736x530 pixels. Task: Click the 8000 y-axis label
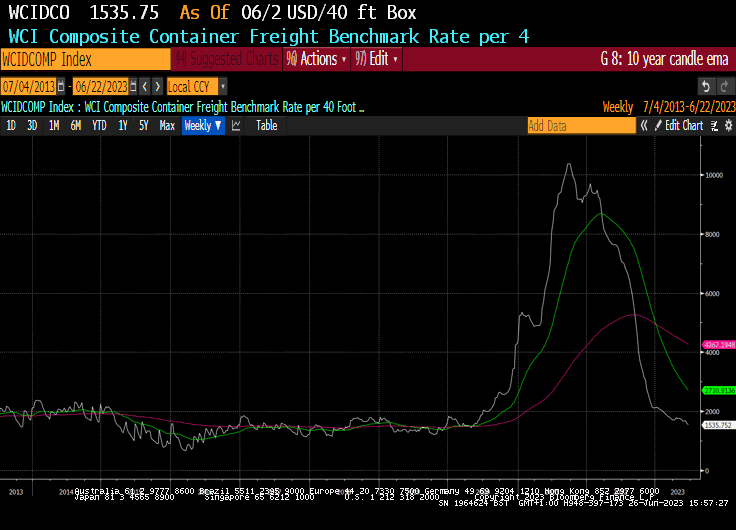tap(713, 234)
